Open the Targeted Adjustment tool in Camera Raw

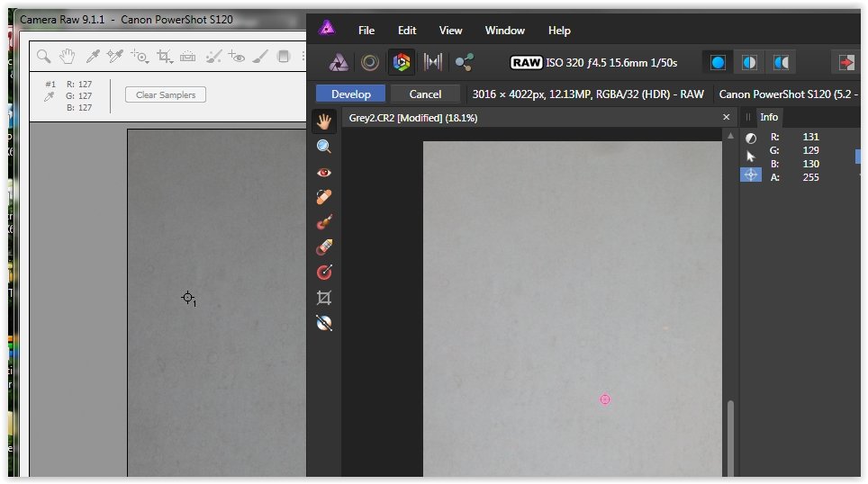pyautogui.click(x=140, y=56)
